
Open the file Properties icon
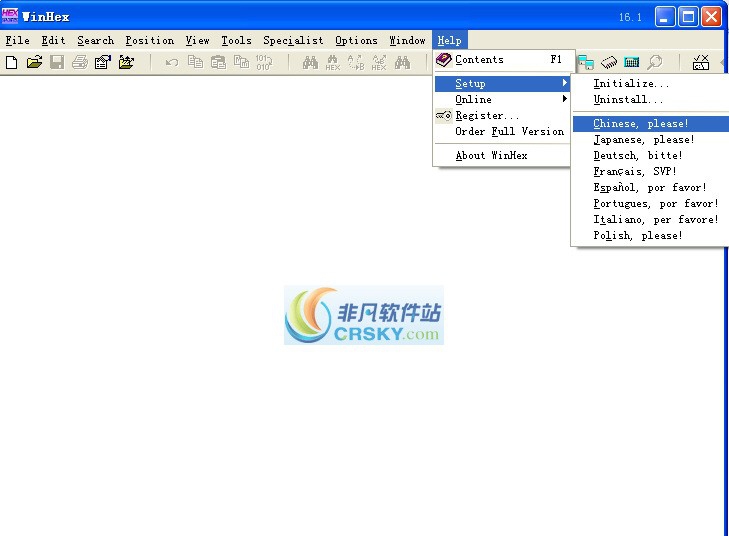pyautogui.click(x=103, y=62)
